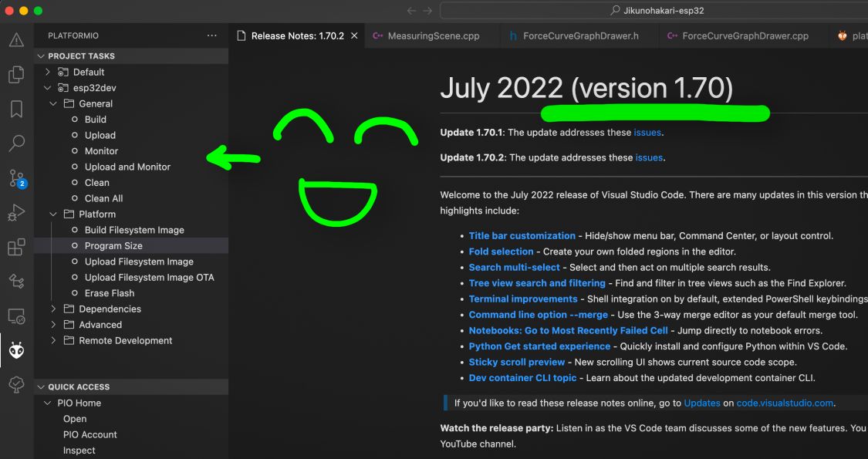This screenshot has width=868, height=459.
Task: Close the Release Notes tab
Action: [354, 35]
